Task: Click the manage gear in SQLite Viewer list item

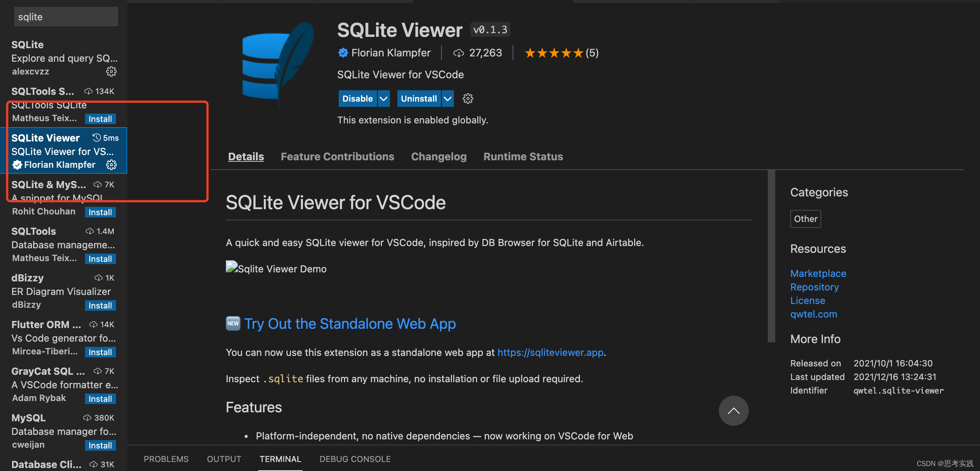Action: click(x=111, y=165)
